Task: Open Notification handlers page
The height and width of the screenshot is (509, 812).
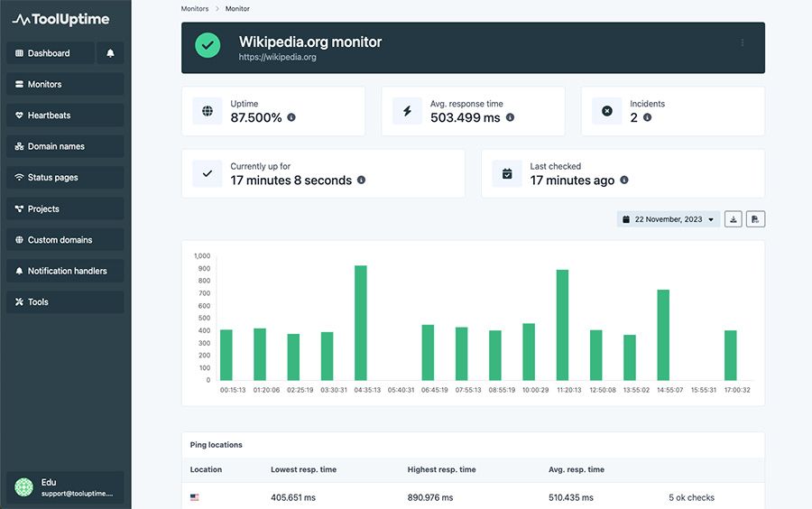Action: pyautogui.click(x=65, y=271)
